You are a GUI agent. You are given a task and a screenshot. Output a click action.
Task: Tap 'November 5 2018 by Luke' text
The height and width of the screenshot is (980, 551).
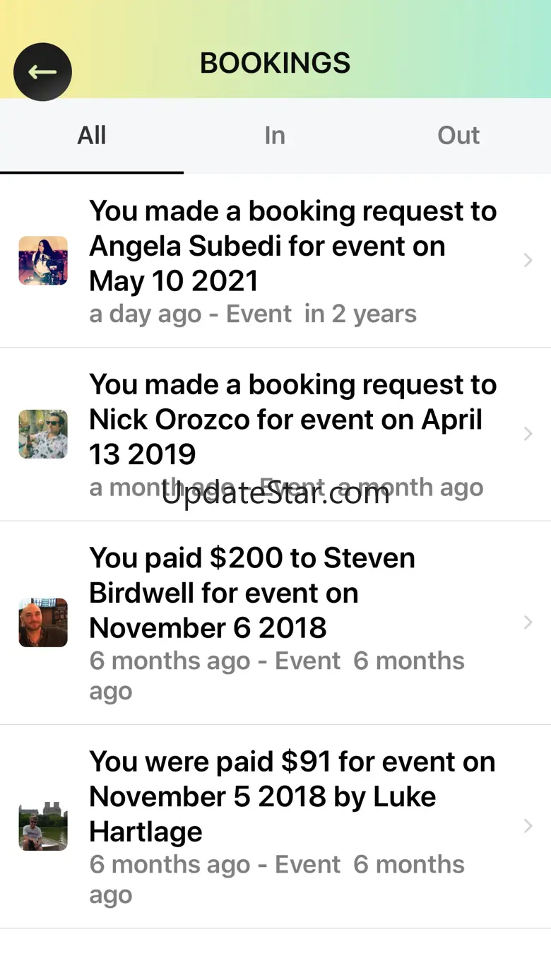pos(263,796)
